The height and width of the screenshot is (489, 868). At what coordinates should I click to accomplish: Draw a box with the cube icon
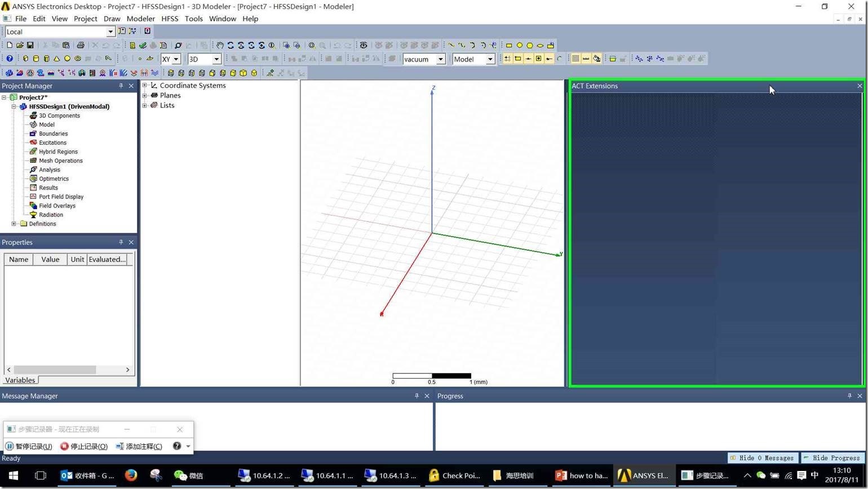tap(25, 59)
